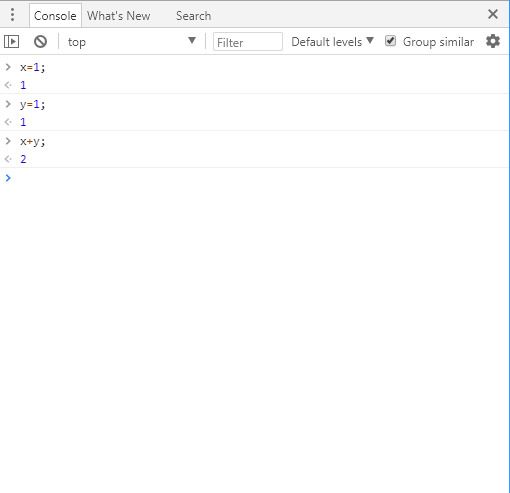Select the x+y; command line
The width and height of the screenshot is (510, 493).
(32, 142)
